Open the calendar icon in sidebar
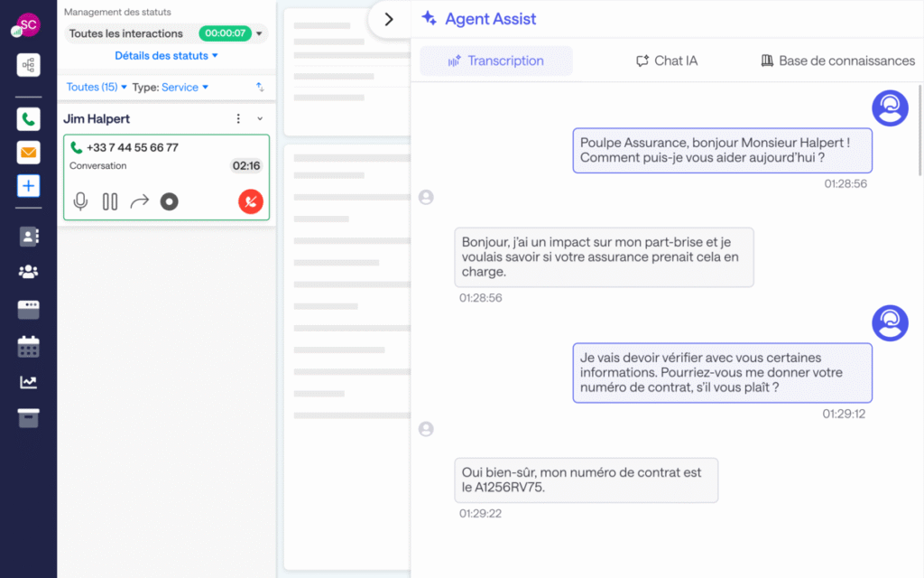 pos(29,346)
